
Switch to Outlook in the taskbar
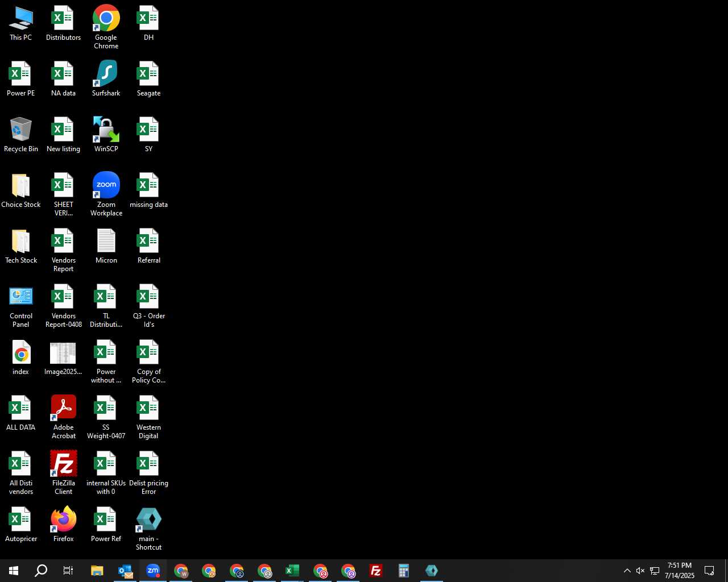tap(125, 571)
